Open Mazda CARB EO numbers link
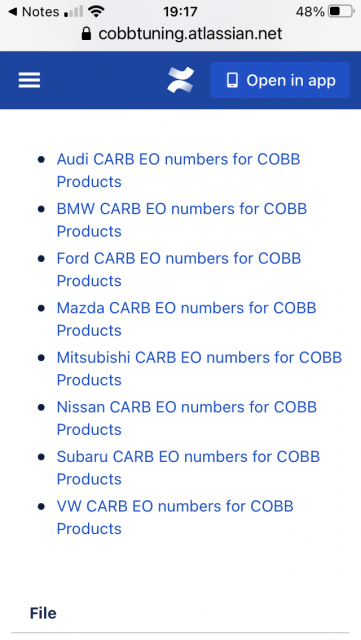361x640 pixels. pyautogui.click(x=187, y=319)
